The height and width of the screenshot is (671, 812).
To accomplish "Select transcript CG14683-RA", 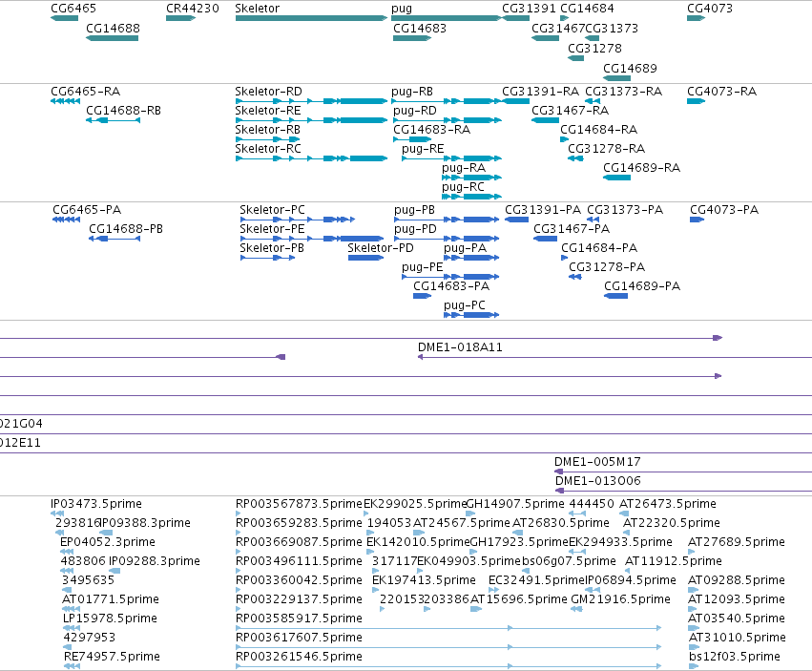I will [412, 139].
